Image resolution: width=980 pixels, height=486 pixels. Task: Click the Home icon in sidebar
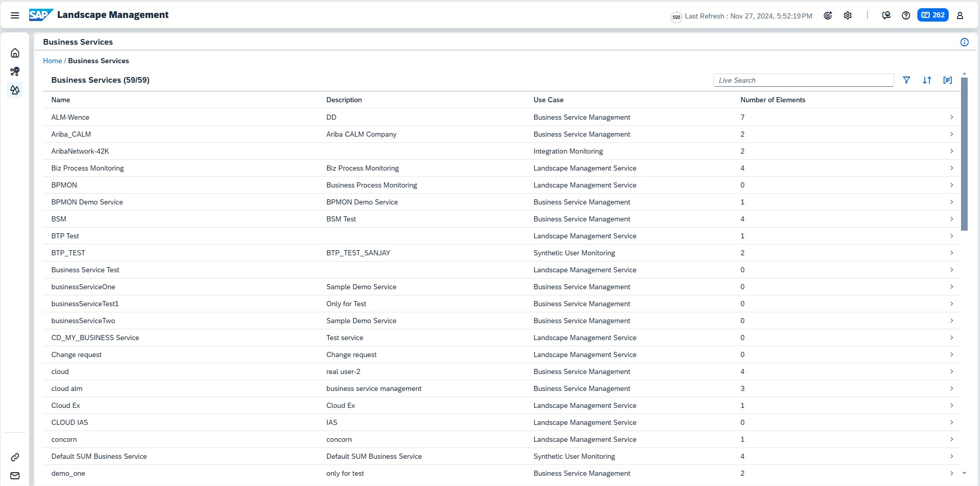(15, 53)
